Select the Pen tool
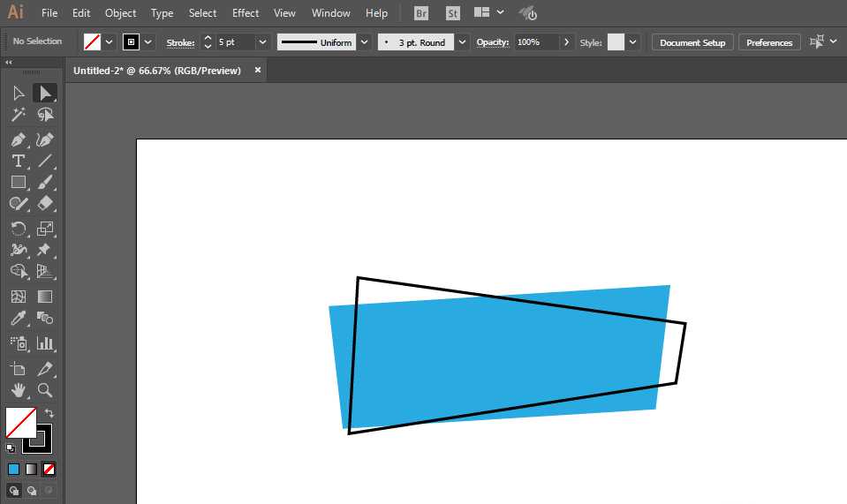 click(18, 139)
